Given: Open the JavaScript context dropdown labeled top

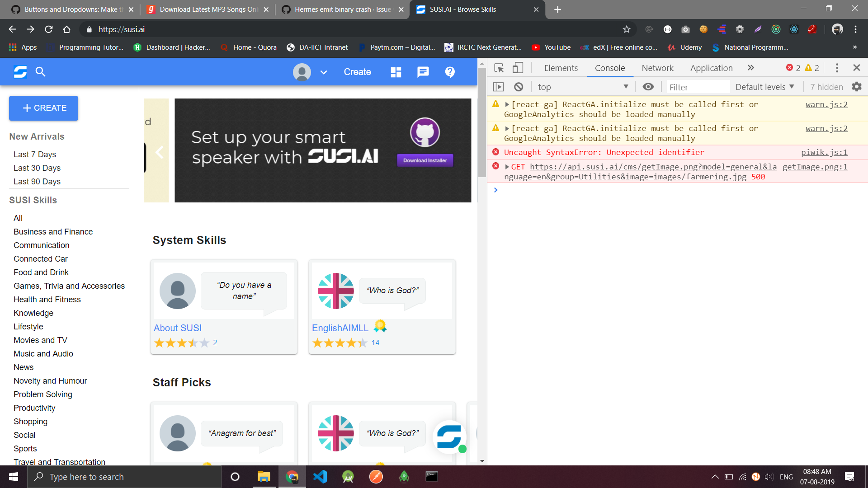Looking at the screenshot, I should 582,86.
